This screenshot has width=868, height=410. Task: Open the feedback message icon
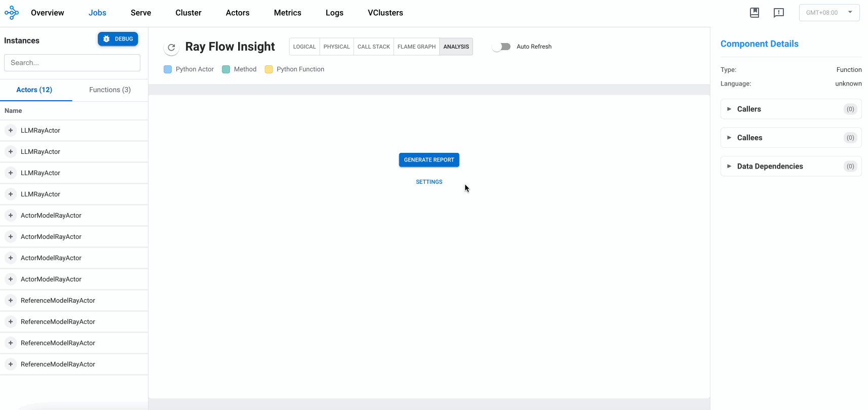pos(779,13)
